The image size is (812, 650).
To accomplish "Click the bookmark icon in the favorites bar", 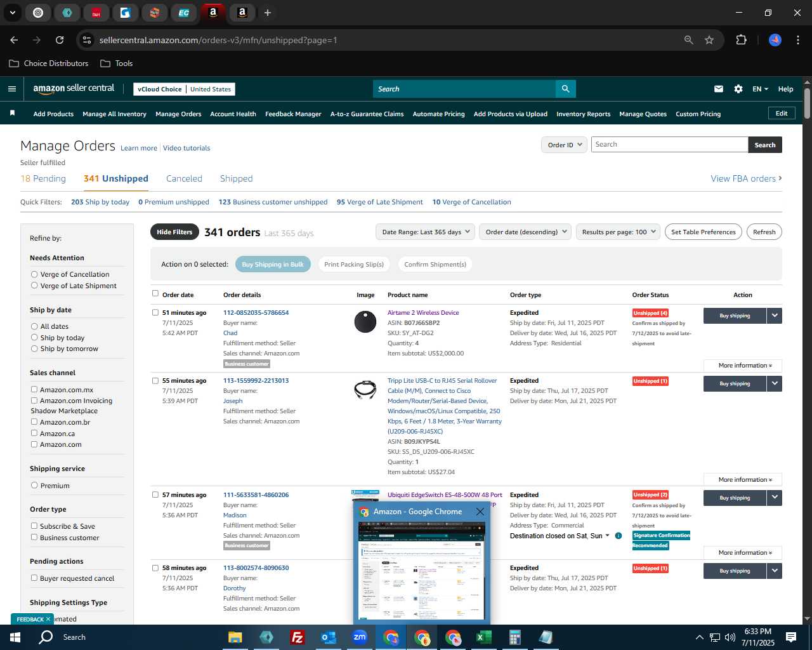I will tap(12, 114).
